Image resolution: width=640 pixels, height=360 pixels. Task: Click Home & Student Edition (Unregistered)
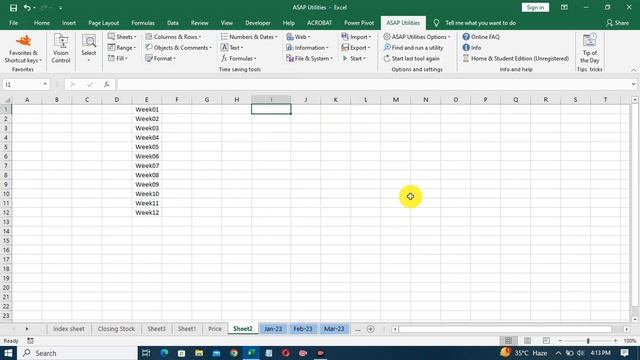tap(516, 58)
